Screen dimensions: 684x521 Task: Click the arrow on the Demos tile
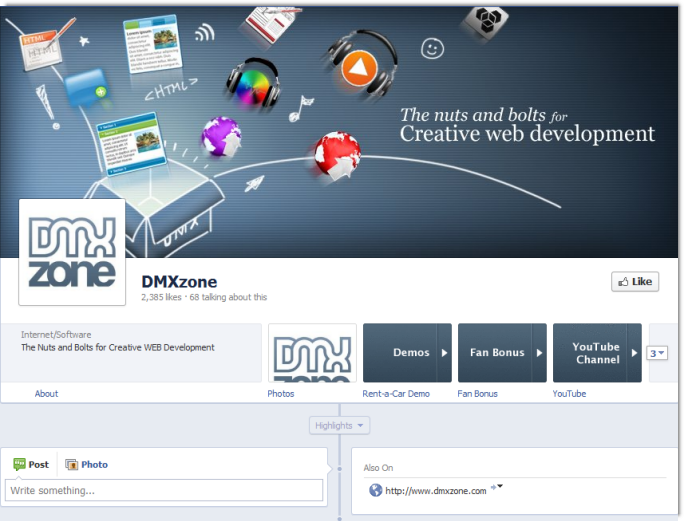click(444, 353)
